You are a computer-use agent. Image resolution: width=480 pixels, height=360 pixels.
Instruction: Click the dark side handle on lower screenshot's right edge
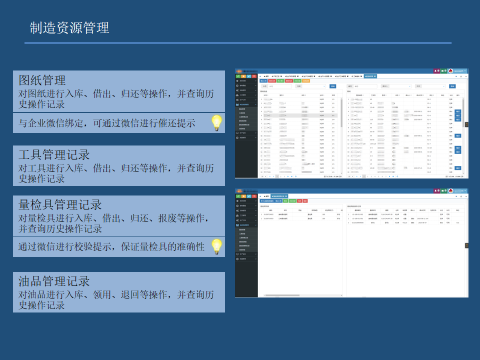tap(467, 245)
